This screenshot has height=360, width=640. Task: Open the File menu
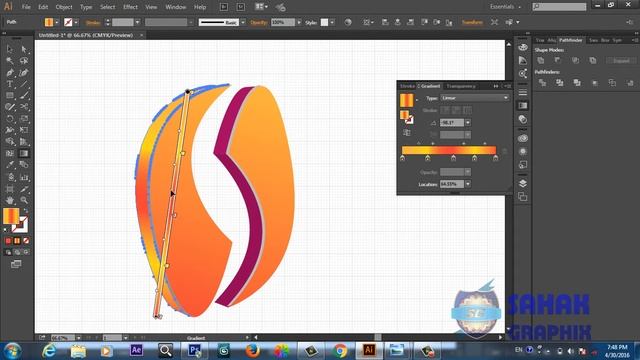coord(26,7)
